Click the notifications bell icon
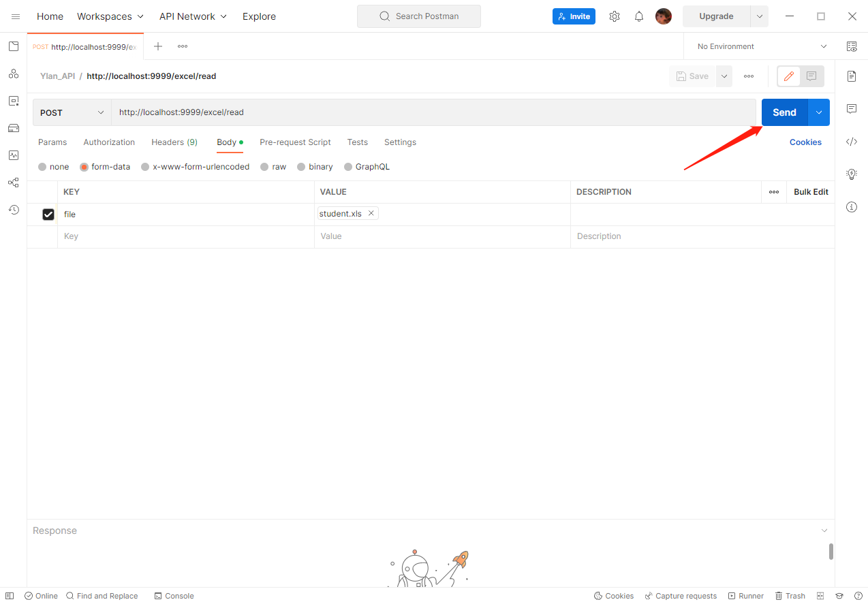 click(639, 16)
